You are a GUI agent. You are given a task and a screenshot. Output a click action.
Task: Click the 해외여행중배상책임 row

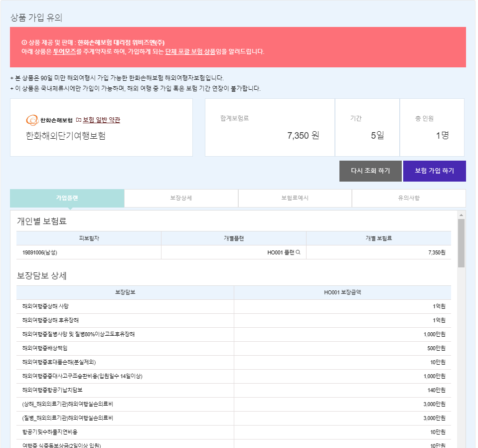coord(234,348)
